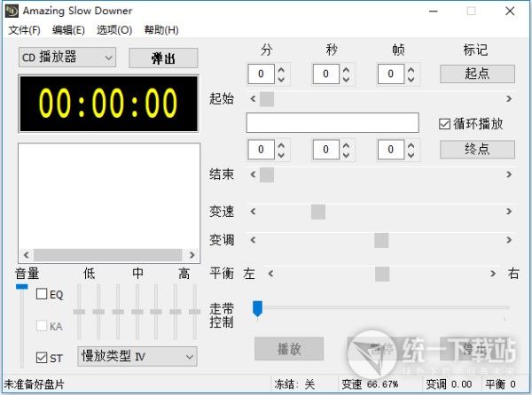
Task: Click the 平衡 balance slider thumb
Action: [x=382, y=274]
